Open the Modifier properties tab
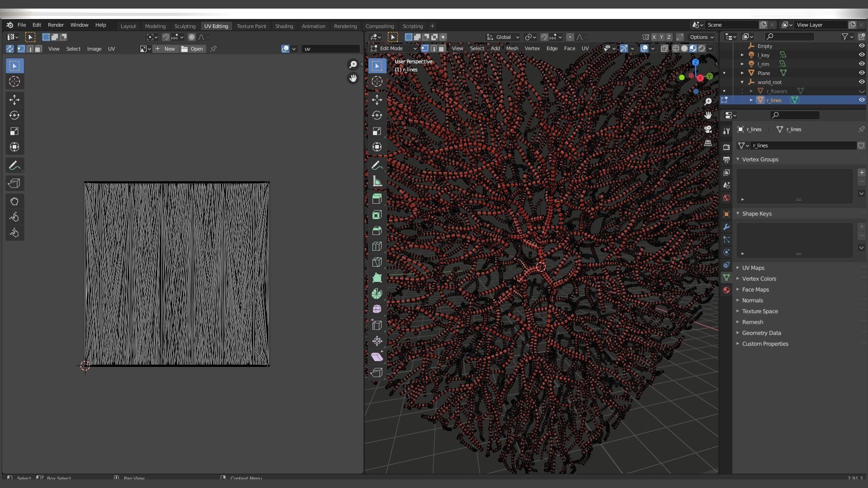This screenshot has width=868, height=488. click(x=726, y=227)
